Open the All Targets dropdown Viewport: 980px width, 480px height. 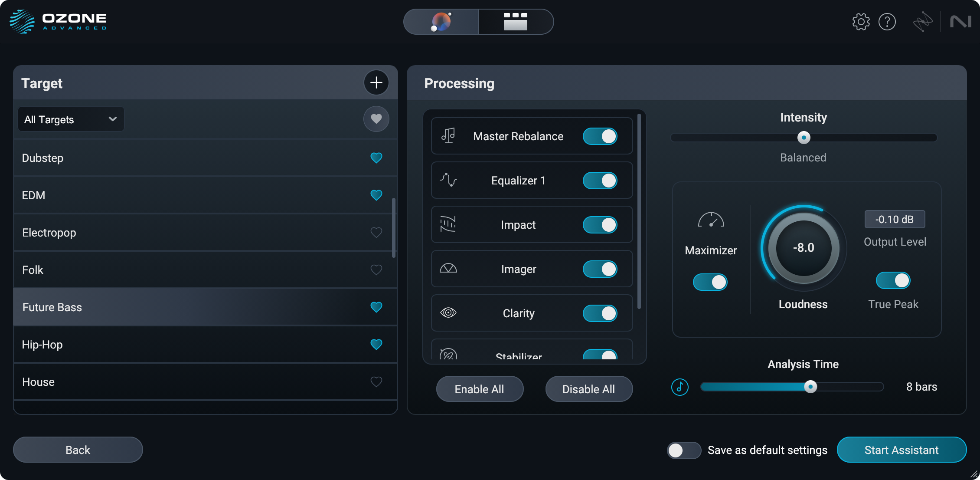tap(71, 119)
